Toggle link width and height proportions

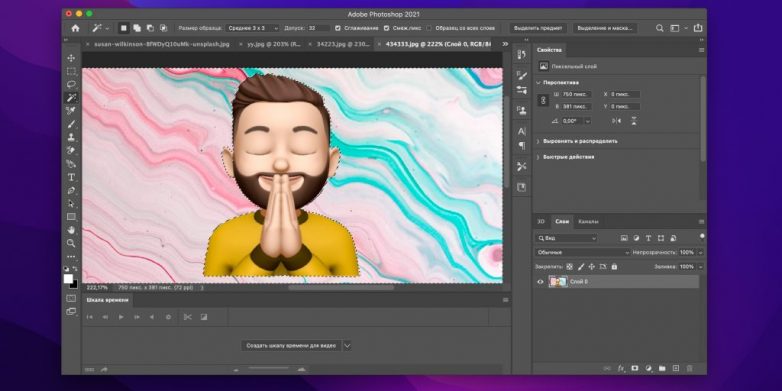click(x=544, y=100)
